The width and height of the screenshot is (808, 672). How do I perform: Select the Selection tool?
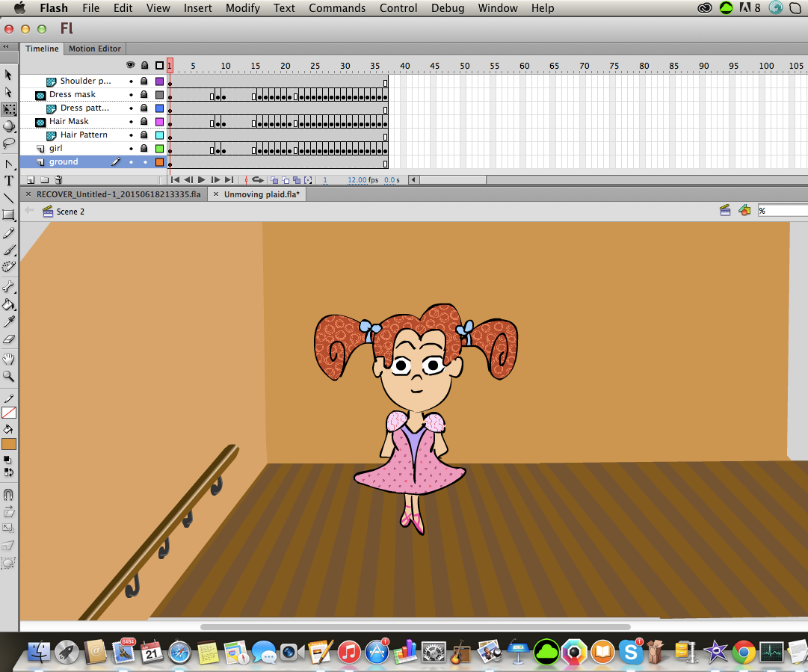coord(9,75)
